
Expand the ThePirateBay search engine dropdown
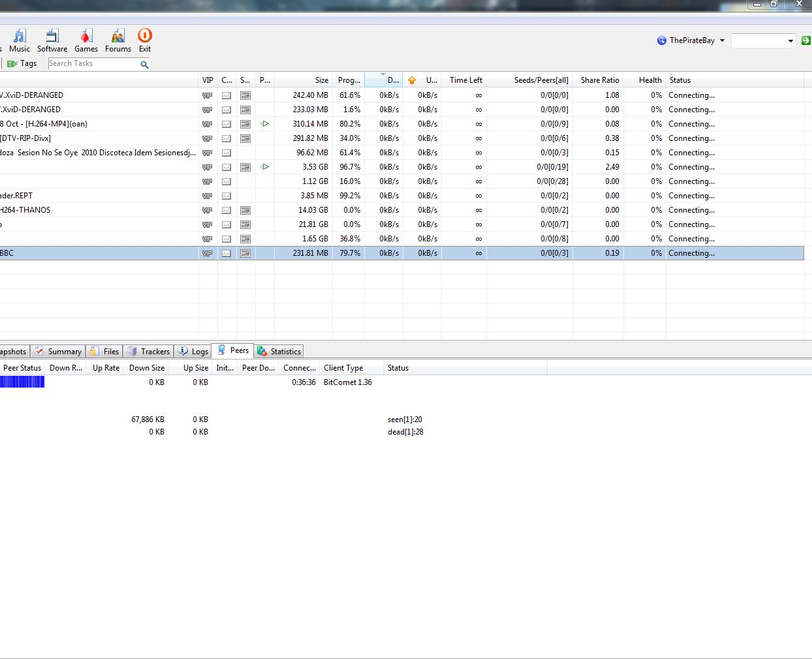tap(722, 40)
